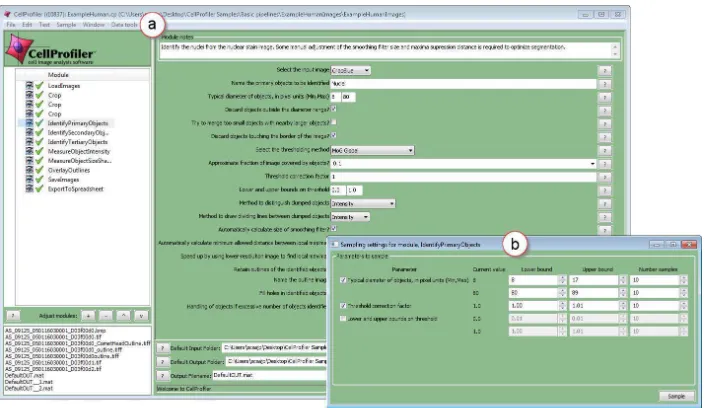Select file DefaultOUT__1.mat in the file list

click(x=29, y=382)
